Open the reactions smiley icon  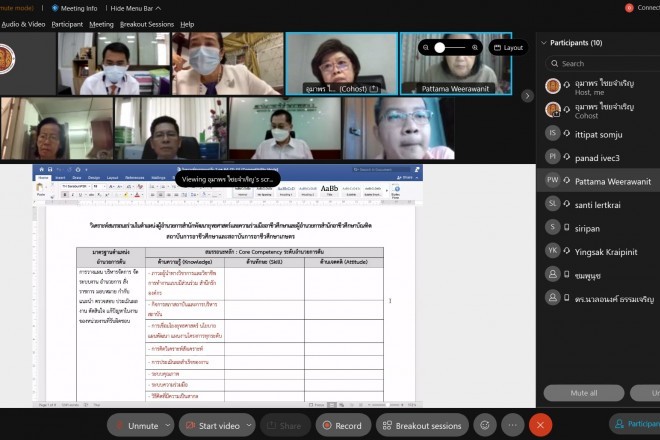(x=485, y=425)
